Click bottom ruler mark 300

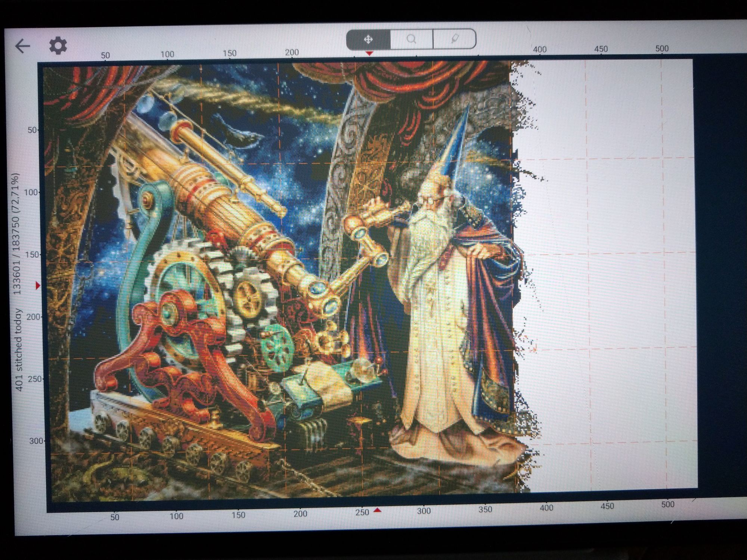pyautogui.click(x=424, y=511)
